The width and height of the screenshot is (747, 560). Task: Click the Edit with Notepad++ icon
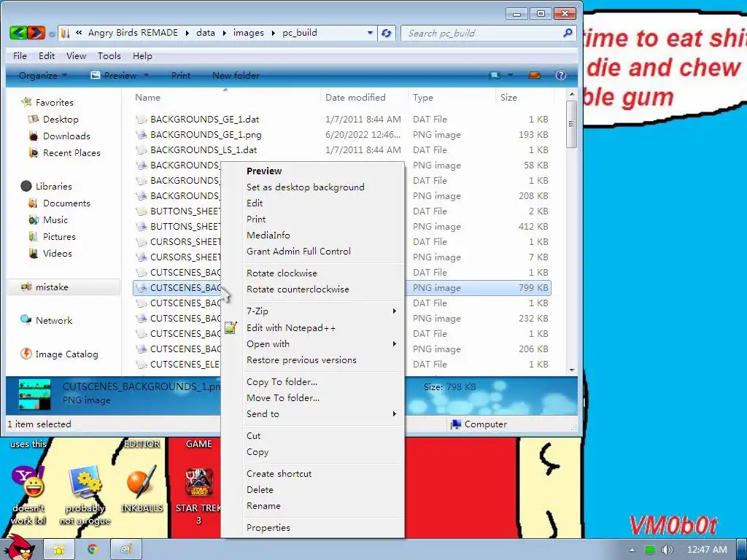[x=231, y=327]
